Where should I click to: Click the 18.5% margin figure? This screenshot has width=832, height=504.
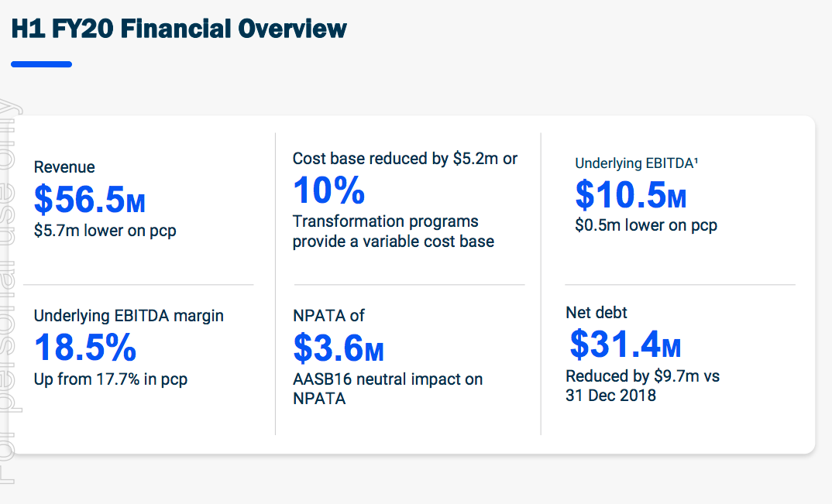[85, 348]
